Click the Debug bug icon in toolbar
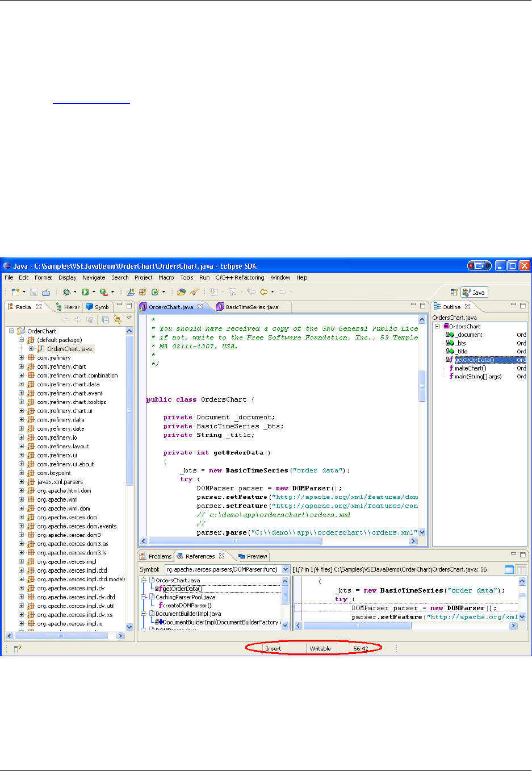This screenshot has width=532, height=771. pos(66,292)
